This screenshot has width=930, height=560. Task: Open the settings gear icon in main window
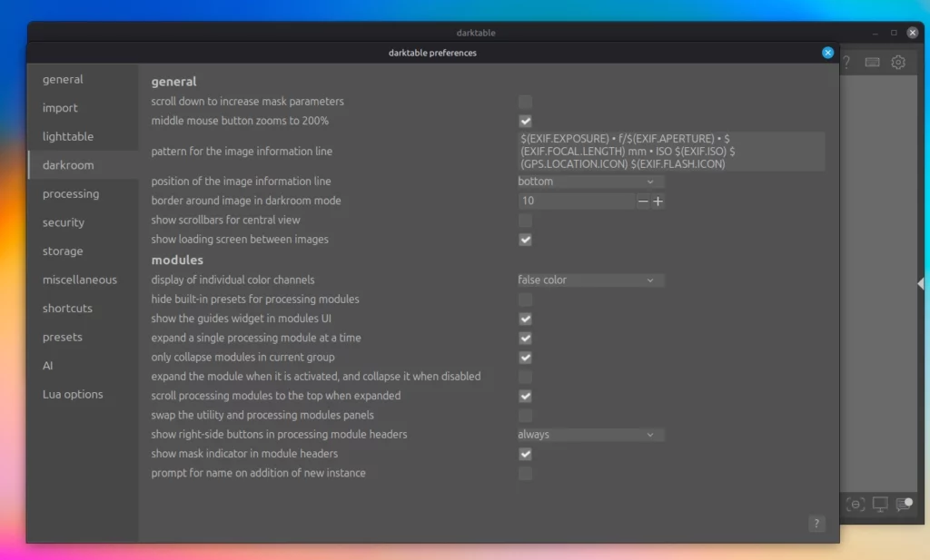(x=898, y=63)
